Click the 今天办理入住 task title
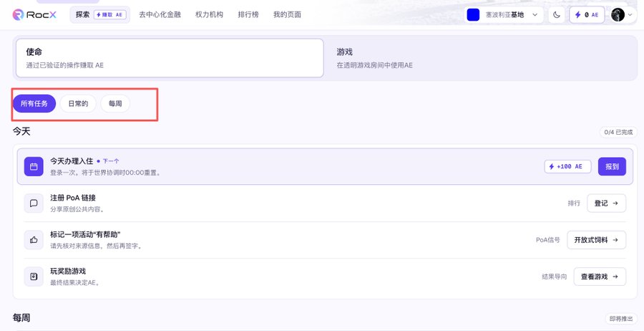644x331 pixels. (x=72, y=161)
